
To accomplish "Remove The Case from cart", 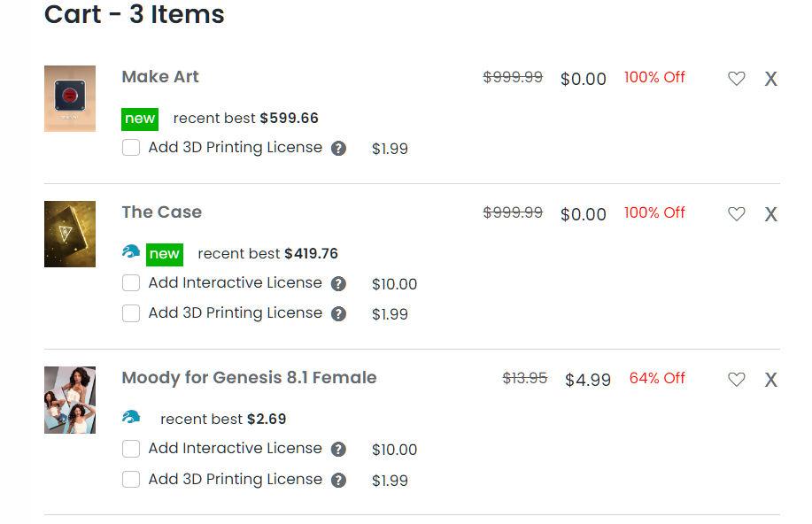I will coord(771,215).
